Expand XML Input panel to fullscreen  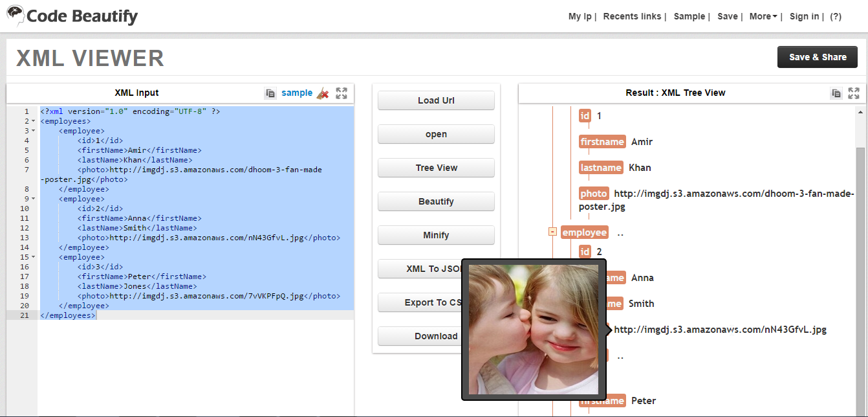tap(342, 93)
